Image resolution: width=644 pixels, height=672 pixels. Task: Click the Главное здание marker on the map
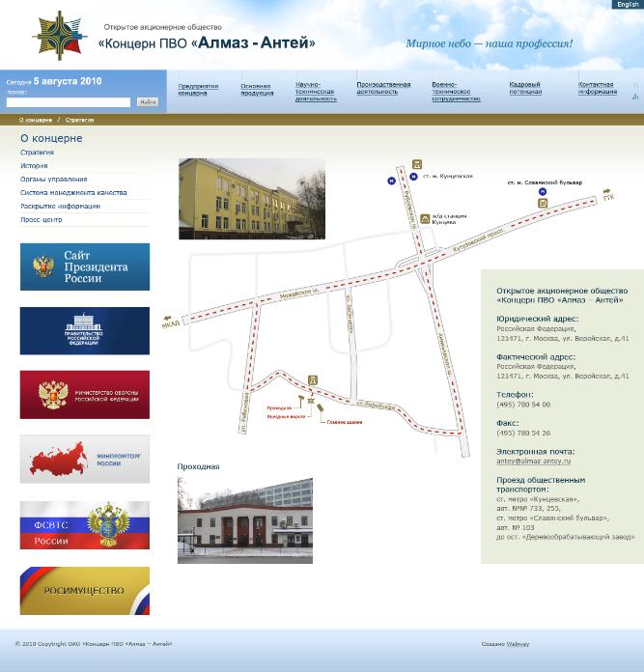[321, 407]
